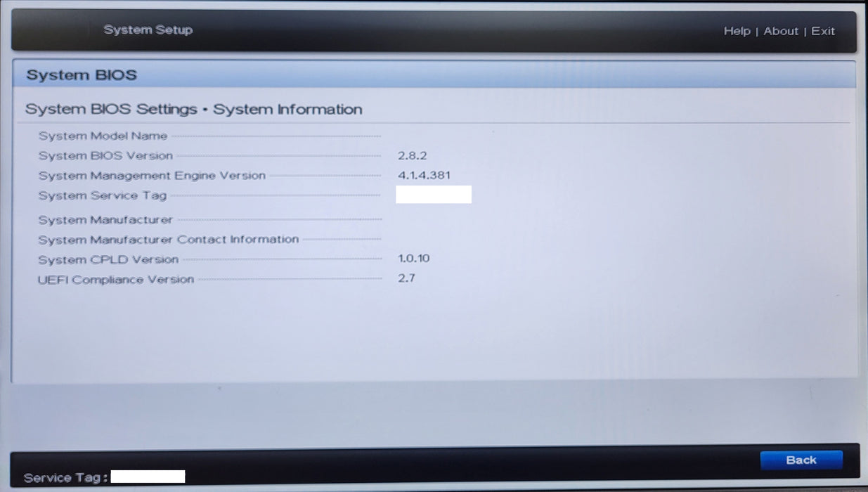Select CPLD version value 1.0.10
This screenshot has width=868, height=492.
(x=413, y=259)
